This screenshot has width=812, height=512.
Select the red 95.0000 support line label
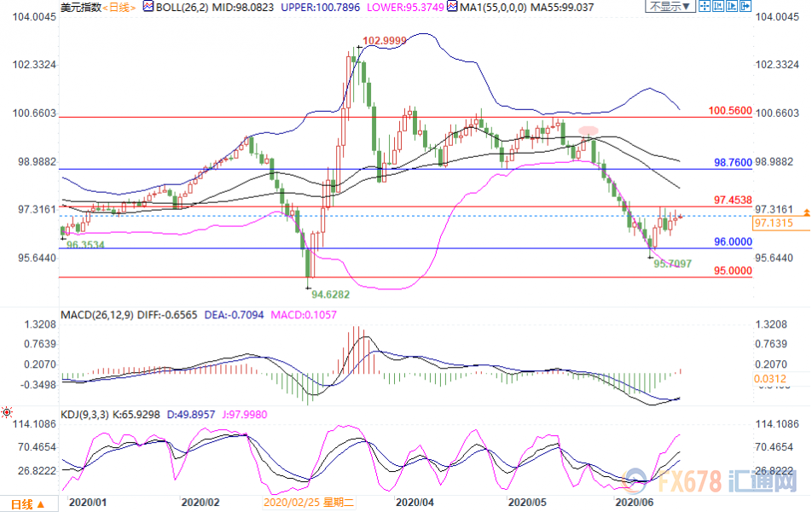click(733, 270)
